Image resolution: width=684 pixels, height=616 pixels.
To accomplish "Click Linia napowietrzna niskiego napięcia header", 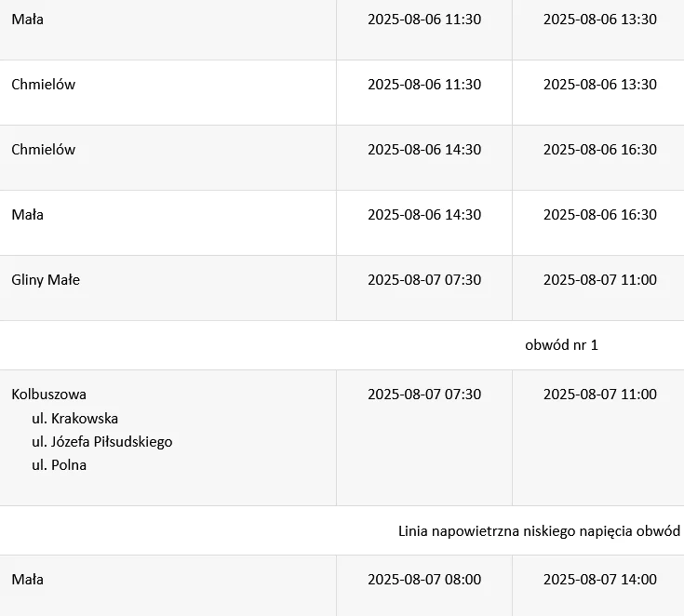I will 541,531.
